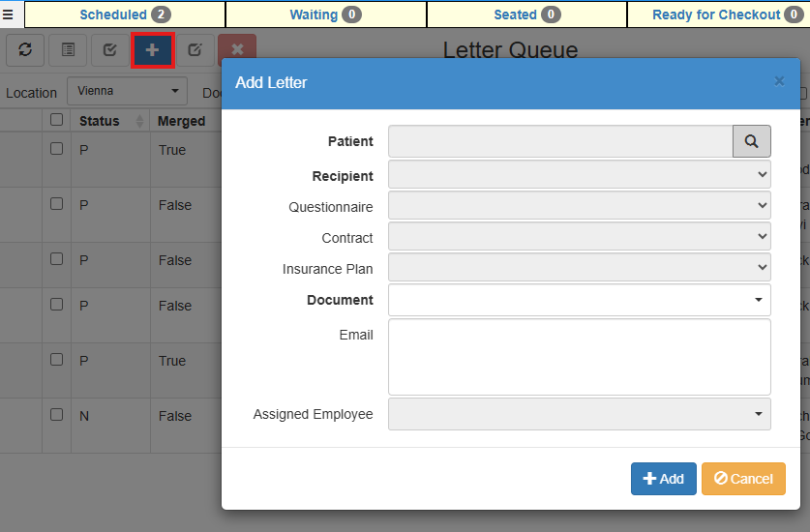Check the first row's checkbox

pos(56,149)
